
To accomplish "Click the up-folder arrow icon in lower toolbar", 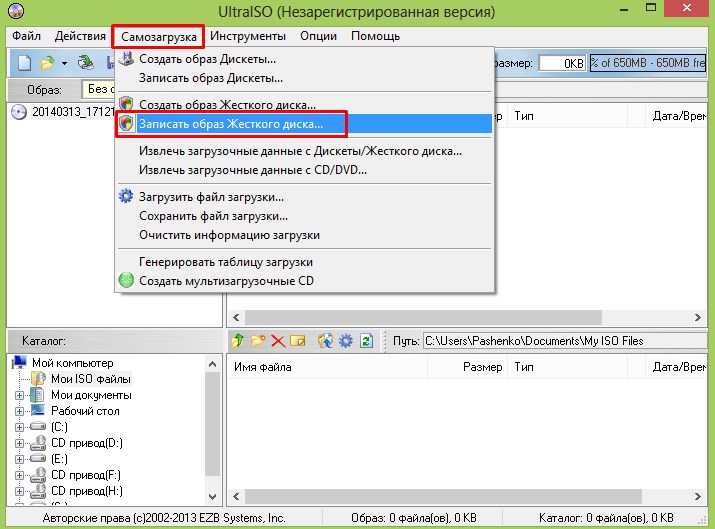I will (238, 341).
